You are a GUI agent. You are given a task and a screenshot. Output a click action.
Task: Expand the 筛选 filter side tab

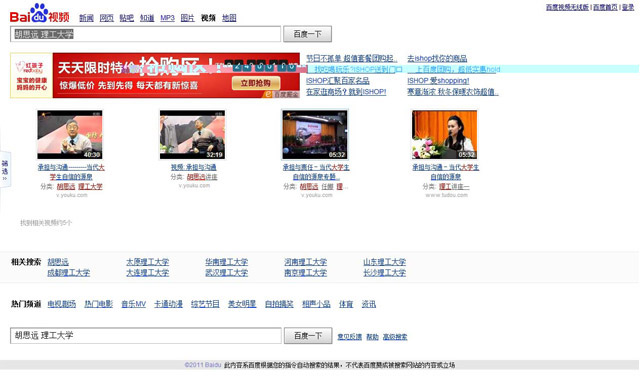click(x=5, y=169)
